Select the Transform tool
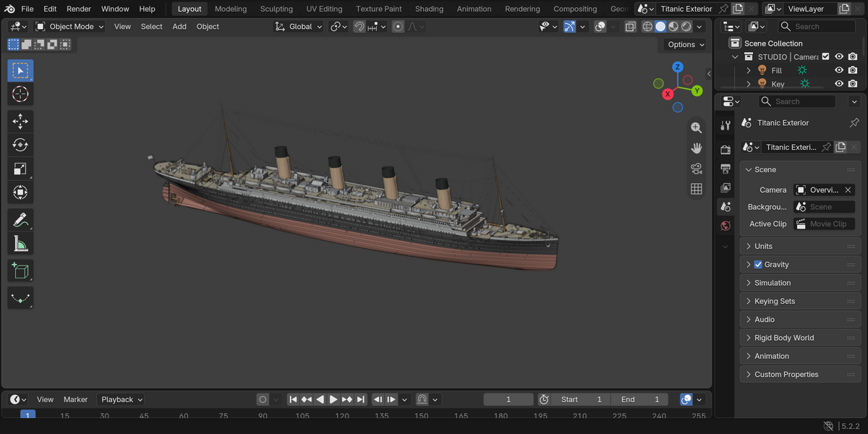The image size is (868, 434). (20, 192)
